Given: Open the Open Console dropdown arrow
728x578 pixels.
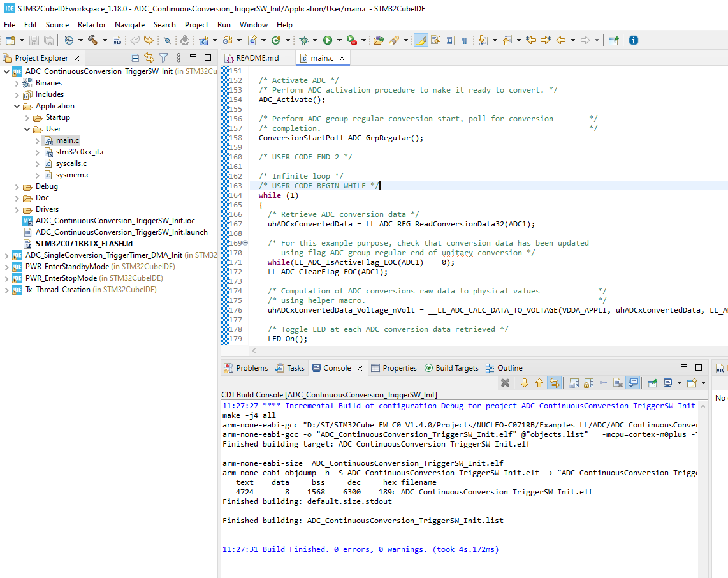Looking at the screenshot, I should [703, 383].
